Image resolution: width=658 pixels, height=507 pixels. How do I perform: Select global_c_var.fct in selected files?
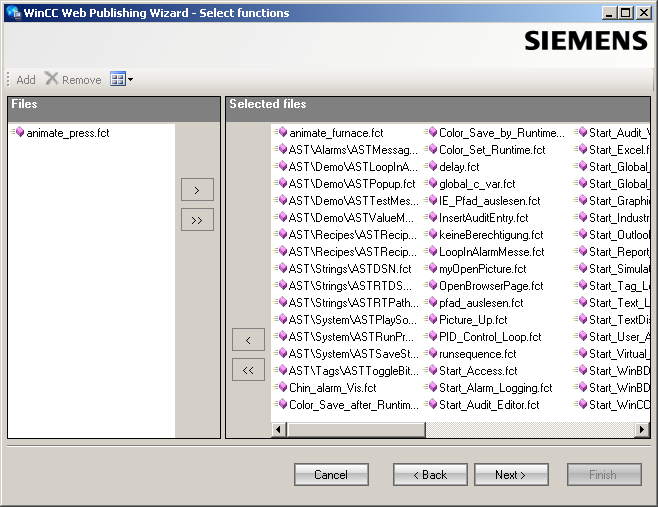[476, 184]
